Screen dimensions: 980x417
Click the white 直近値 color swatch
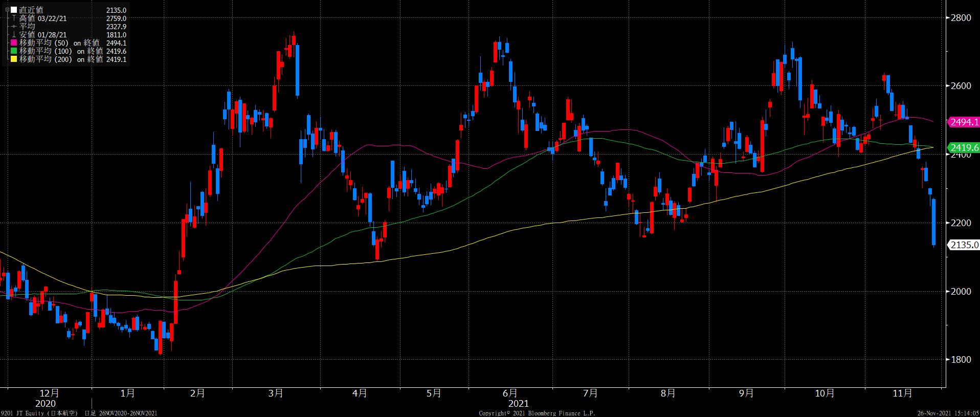click(x=13, y=10)
